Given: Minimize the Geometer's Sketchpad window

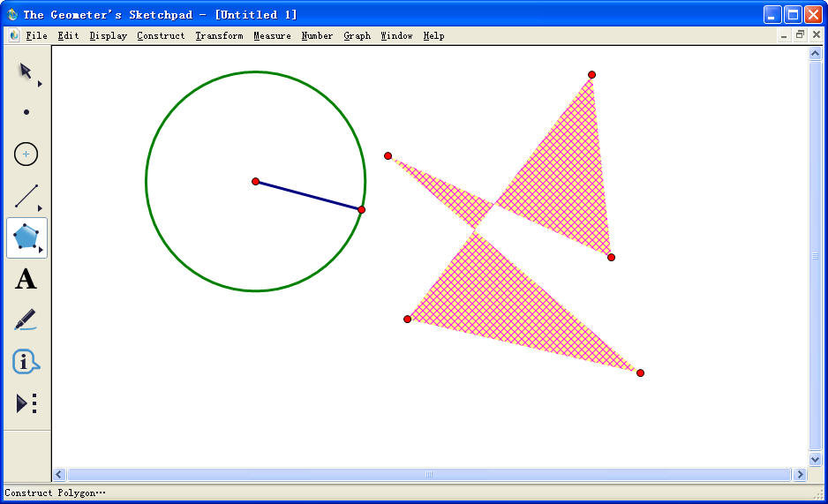Looking at the screenshot, I should click(772, 14).
